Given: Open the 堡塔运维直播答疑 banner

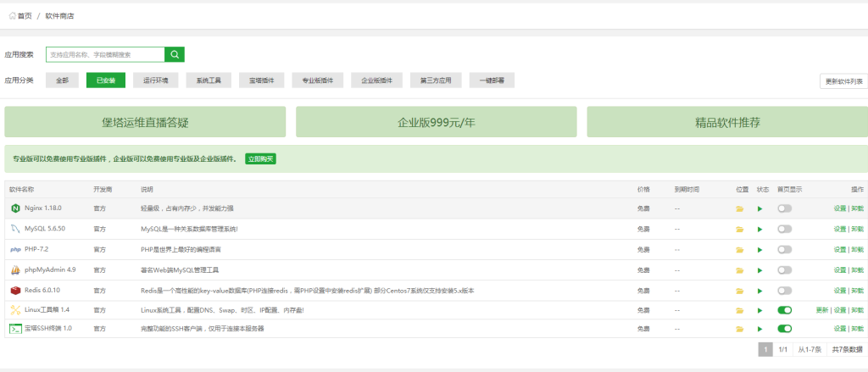Looking at the screenshot, I should (145, 122).
